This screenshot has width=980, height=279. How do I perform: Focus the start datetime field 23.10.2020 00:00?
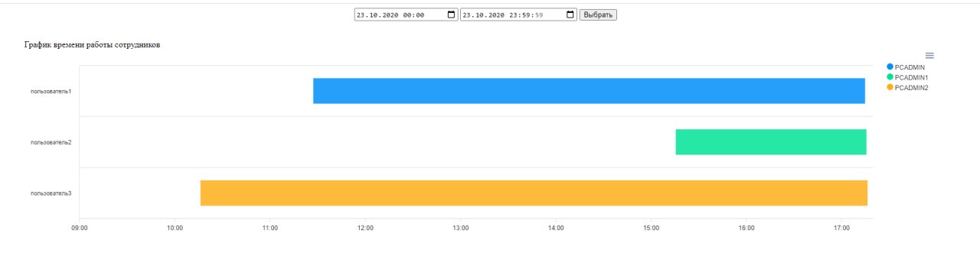(x=407, y=15)
